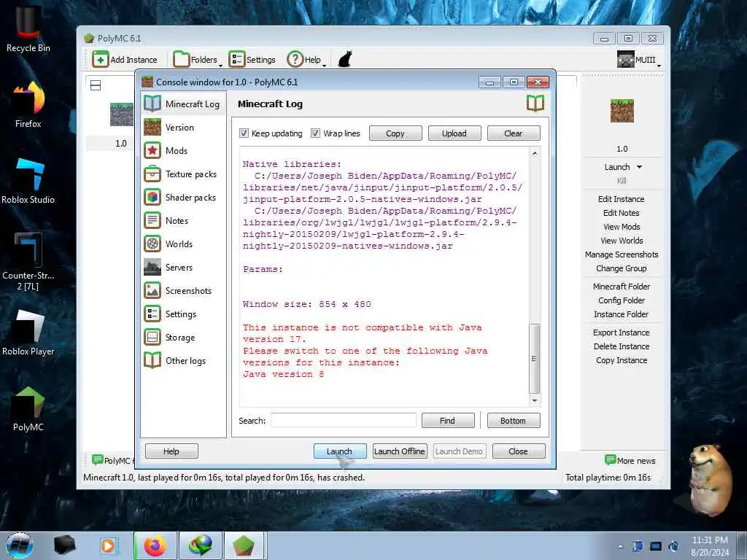Open the MUIII account dropdown
This screenshot has height=560, width=747.
point(639,60)
